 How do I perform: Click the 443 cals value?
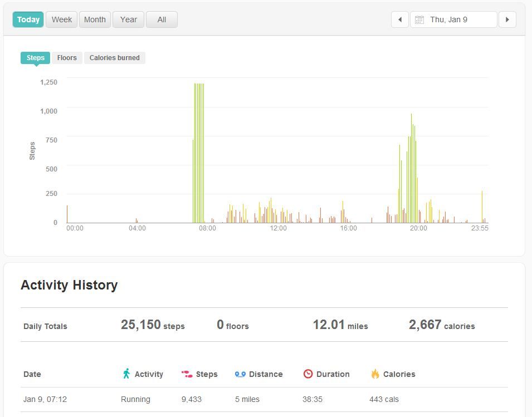pos(384,399)
